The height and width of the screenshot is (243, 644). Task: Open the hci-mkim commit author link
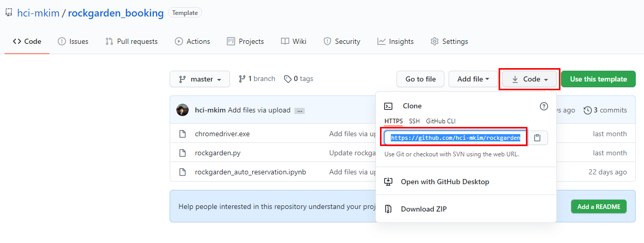coord(210,110)
